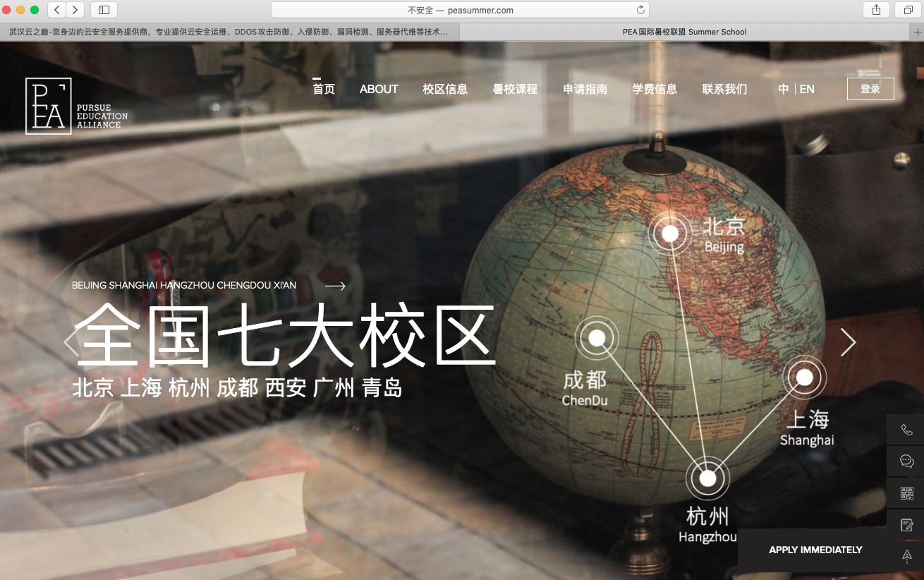The width and height of the screenshot is (924, 580).
Task: Switch language to EN
Action: (x=807, y=89)
